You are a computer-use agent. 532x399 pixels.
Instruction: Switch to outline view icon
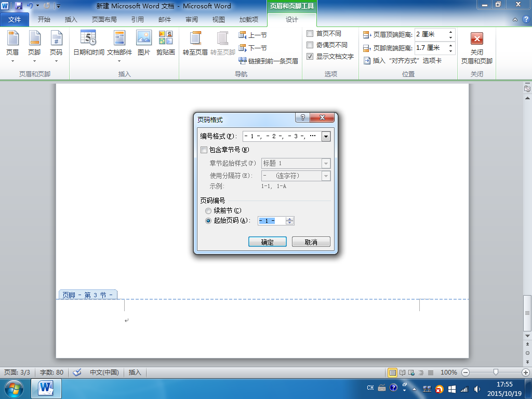[421, 373]
